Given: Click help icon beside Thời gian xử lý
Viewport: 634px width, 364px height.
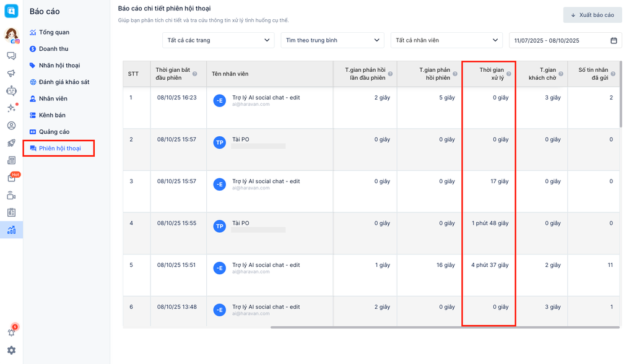Looking at the screenshot, I should click(x=509, y=74).
